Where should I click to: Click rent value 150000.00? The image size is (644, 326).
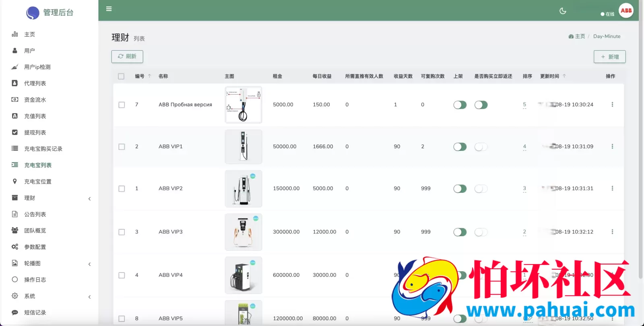pos(286,188)
